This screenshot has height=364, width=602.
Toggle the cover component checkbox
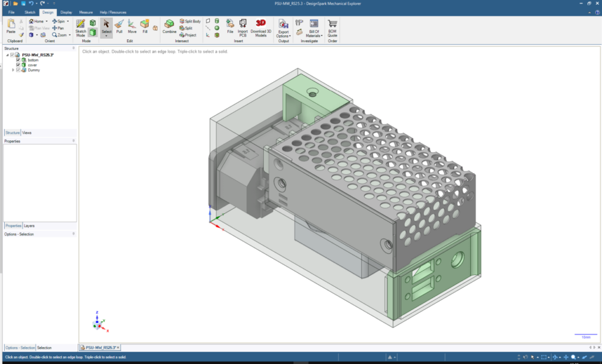(x=18, y=65)
